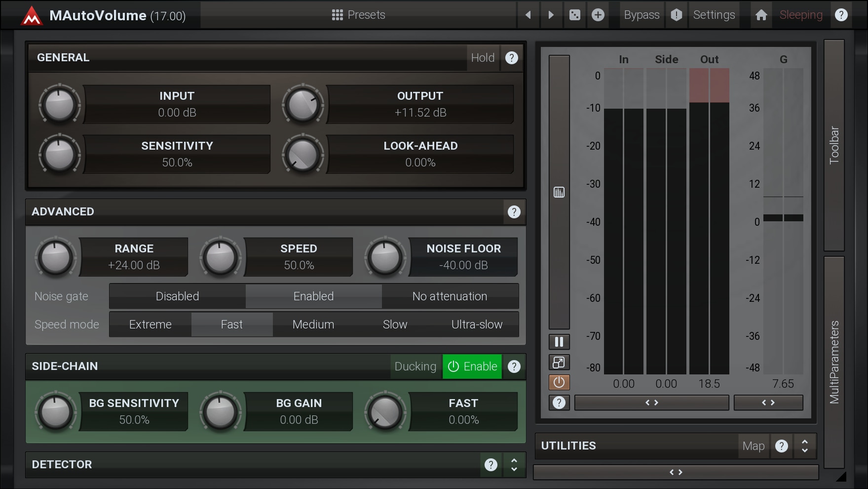
Task: Expand the Detector section
Action: [x=514, y=464]
